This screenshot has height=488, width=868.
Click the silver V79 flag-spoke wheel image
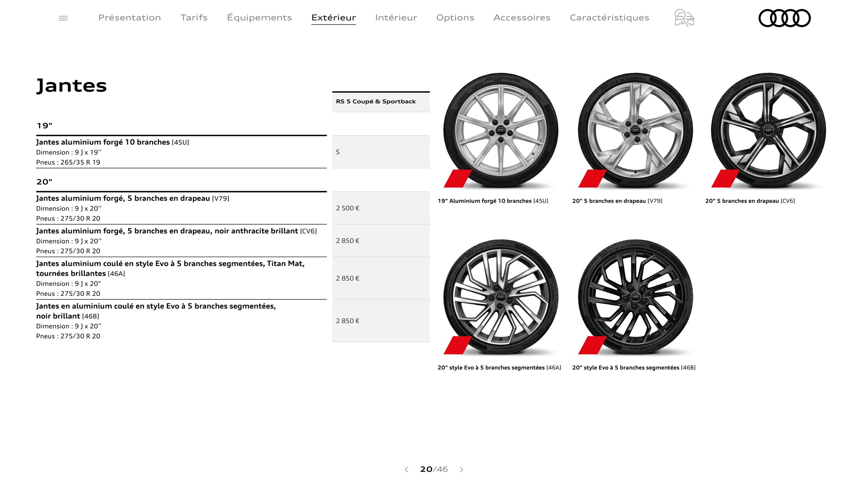(635, 131)
